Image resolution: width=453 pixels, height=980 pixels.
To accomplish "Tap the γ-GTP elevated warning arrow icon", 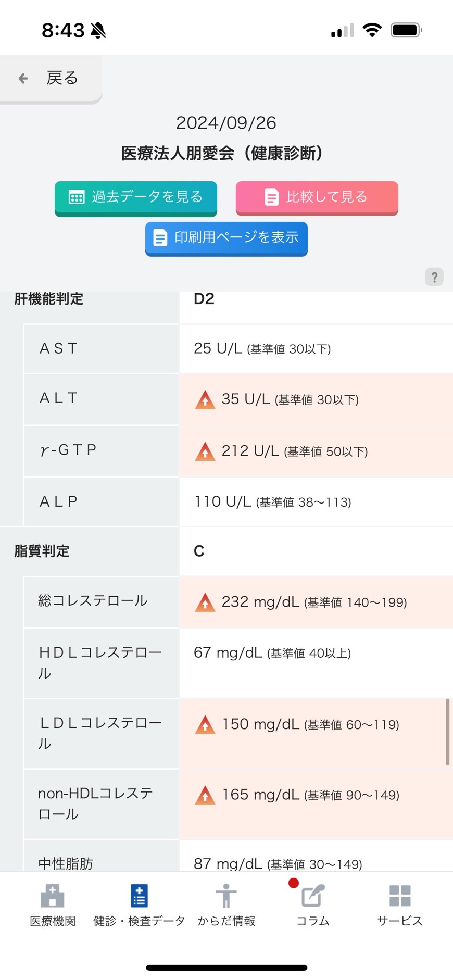I will pos(205,451).
